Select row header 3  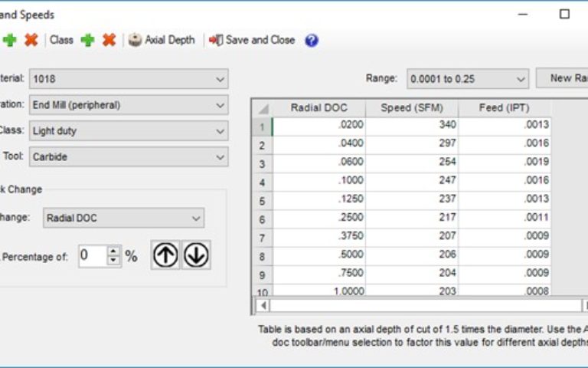[x=263, y=164]
